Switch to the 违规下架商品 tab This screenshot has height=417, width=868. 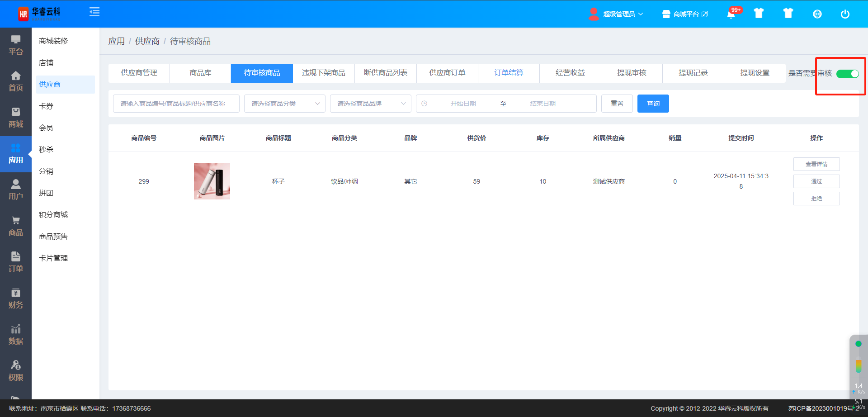click(x=323, y=73)
